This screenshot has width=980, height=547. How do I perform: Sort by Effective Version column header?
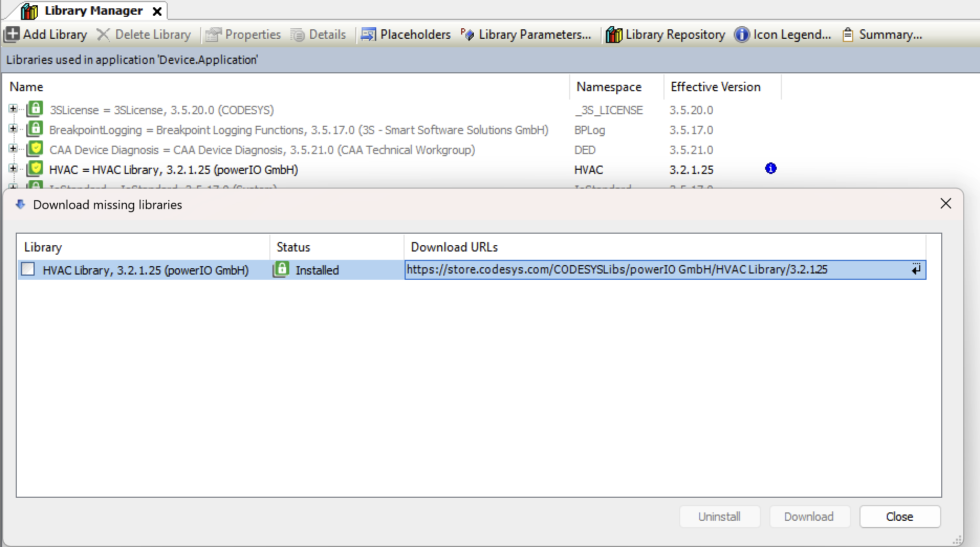point(715,87)
